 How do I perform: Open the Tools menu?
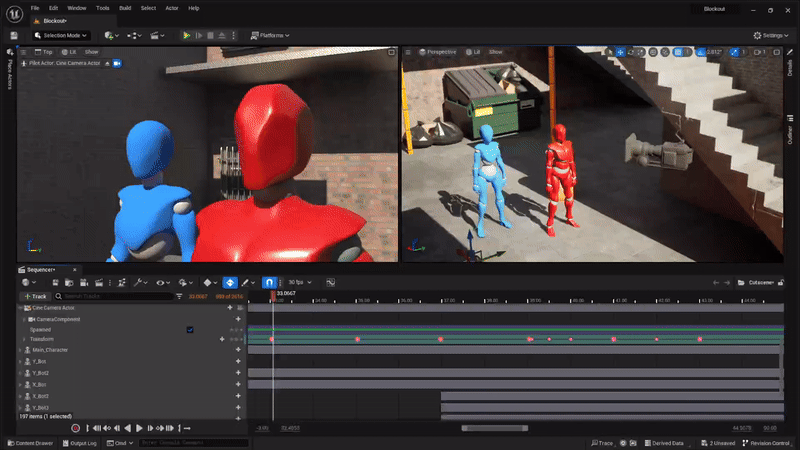[102, 8]
